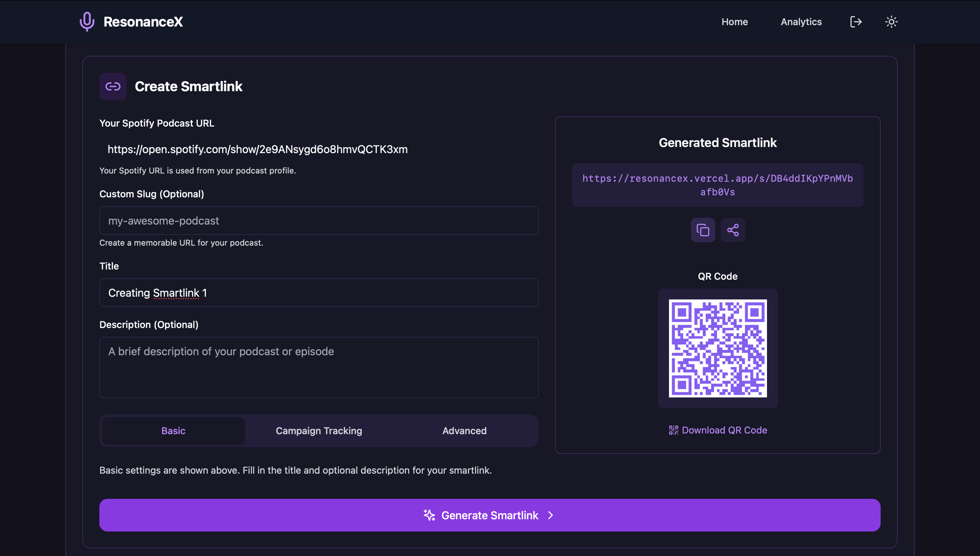Screen dimensions: 980x556
Task: Click 'Create a memorable URL for your podcast.' text
Action: [x=181, y=243]
